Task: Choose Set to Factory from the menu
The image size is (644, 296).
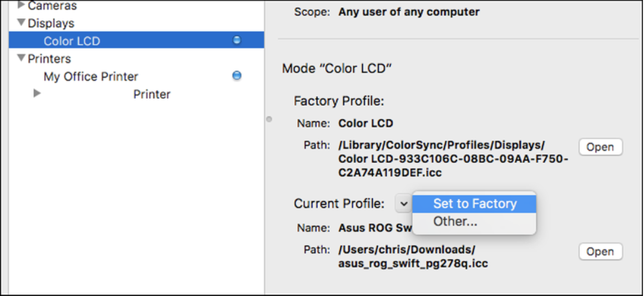Action: pos(474,204)
